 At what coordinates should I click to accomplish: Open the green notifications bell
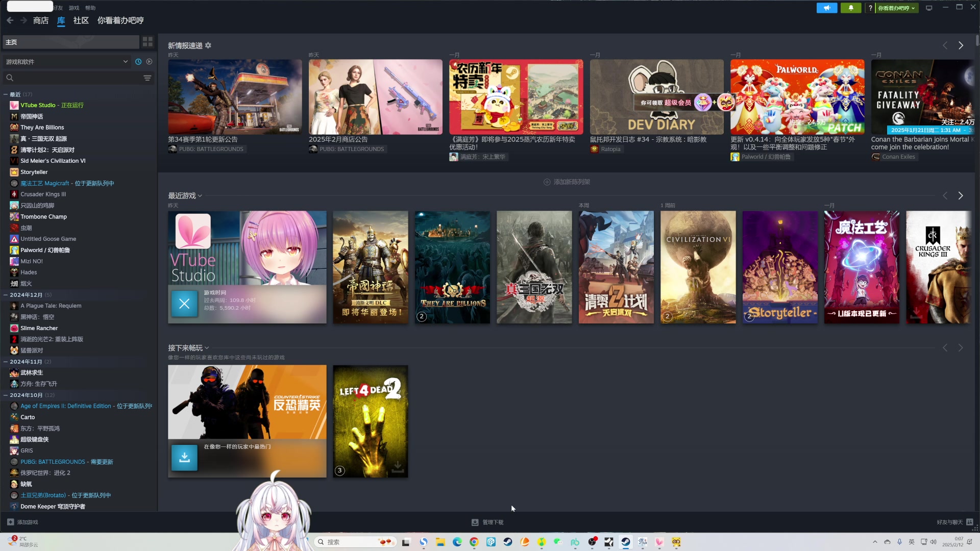click(x=851, y=8)
